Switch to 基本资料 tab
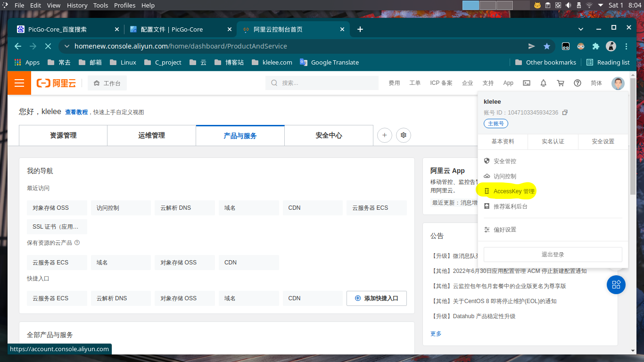 [503, 141]
